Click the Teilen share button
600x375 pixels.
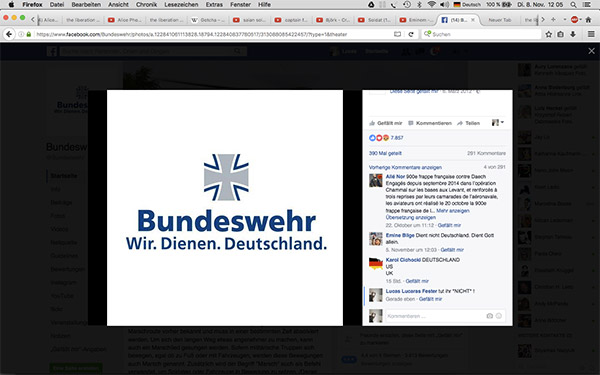(468, 123)
